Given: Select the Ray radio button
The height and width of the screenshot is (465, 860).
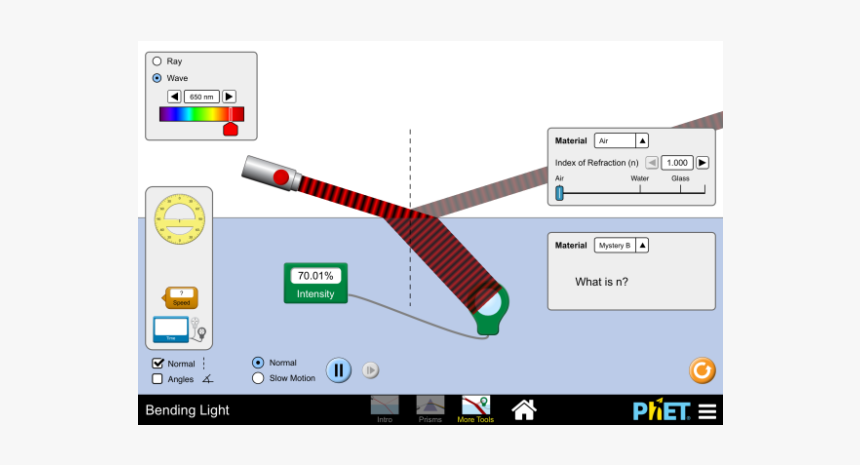Looking at the screenshot, I should (157, 61).
